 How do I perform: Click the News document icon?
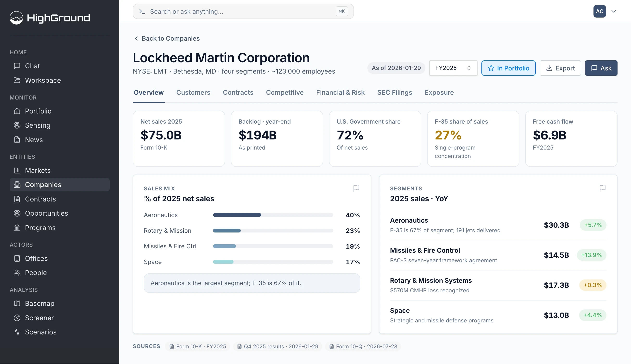[x=17, y=140]
